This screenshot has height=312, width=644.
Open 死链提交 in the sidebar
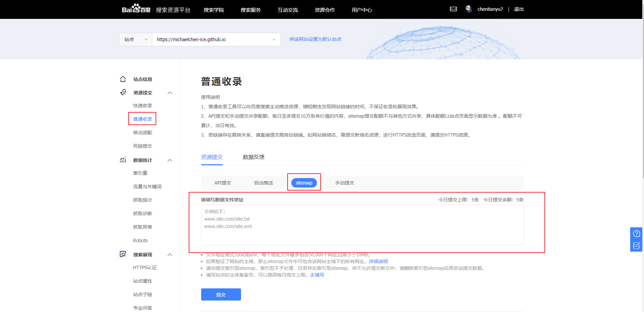point(143,146)
